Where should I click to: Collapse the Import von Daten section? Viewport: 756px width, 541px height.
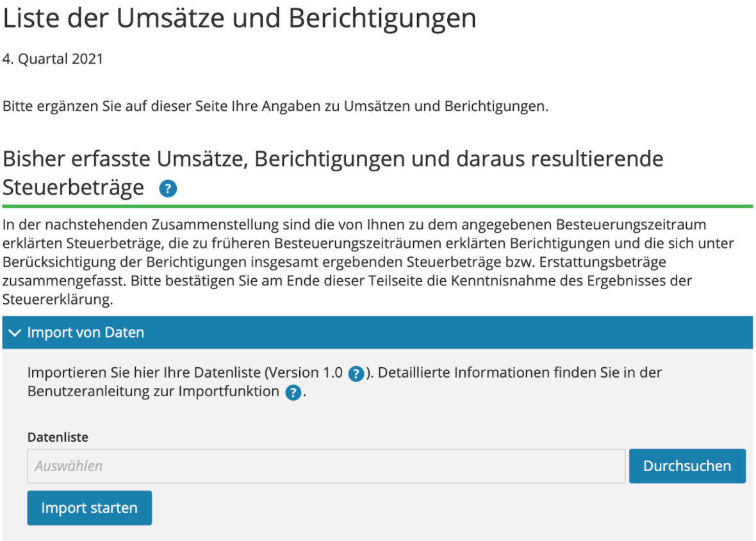tap(15, 333)
